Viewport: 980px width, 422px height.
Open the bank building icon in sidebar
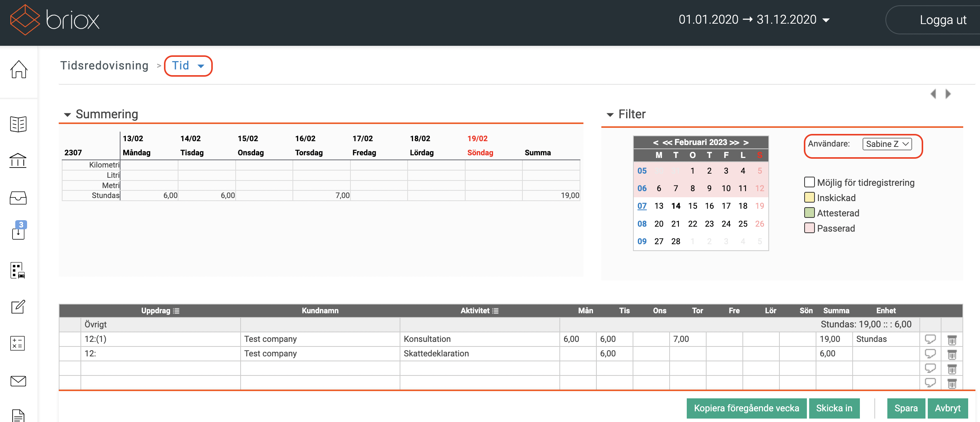[18, 160]
